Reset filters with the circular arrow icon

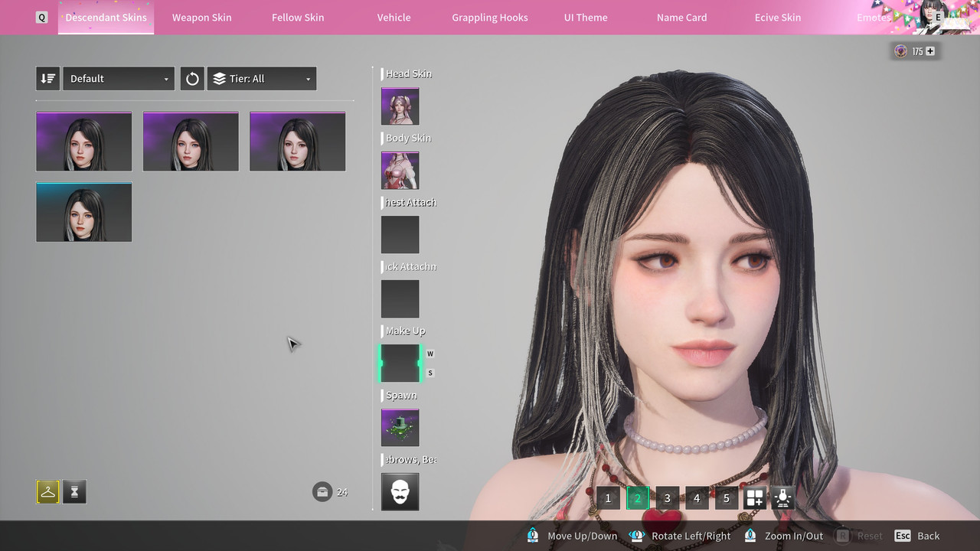tap(192, 78)
